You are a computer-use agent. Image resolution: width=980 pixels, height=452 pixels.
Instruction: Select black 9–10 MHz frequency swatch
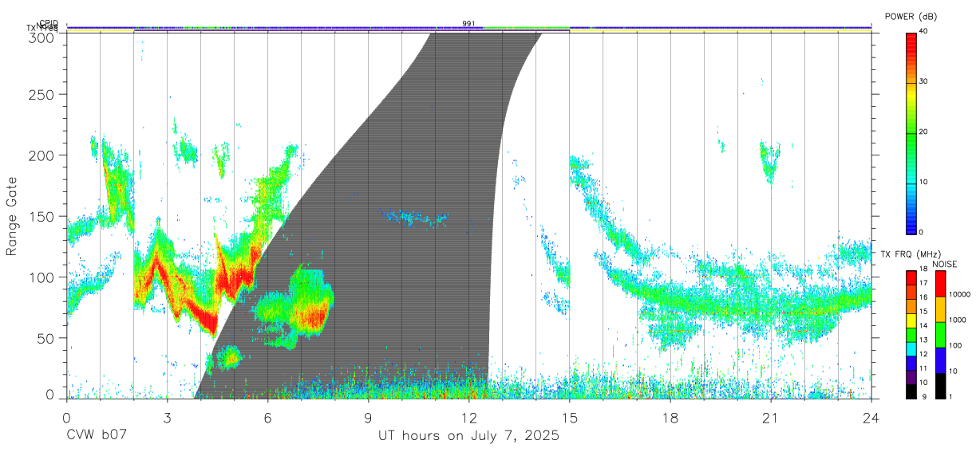[911, 391]
